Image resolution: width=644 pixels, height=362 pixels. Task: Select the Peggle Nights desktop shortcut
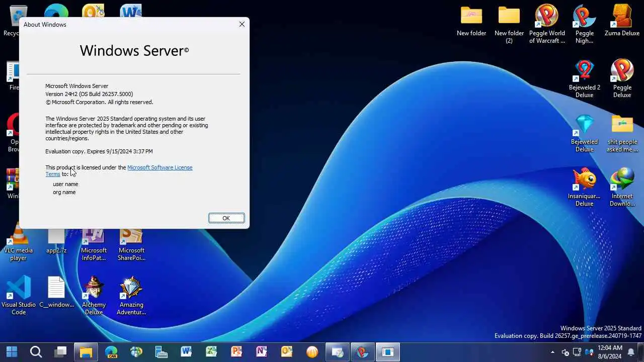585,24
